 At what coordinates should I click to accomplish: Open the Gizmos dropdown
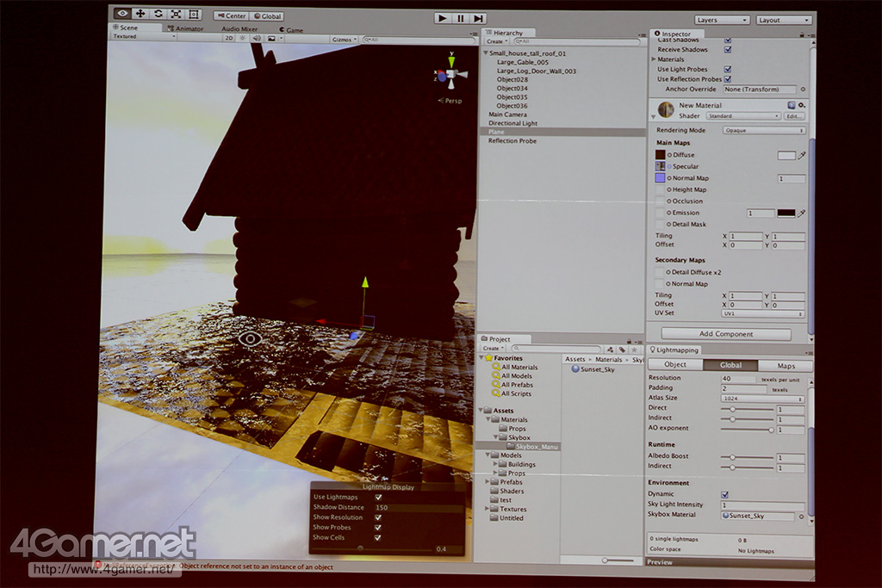(x=345, y=40)
